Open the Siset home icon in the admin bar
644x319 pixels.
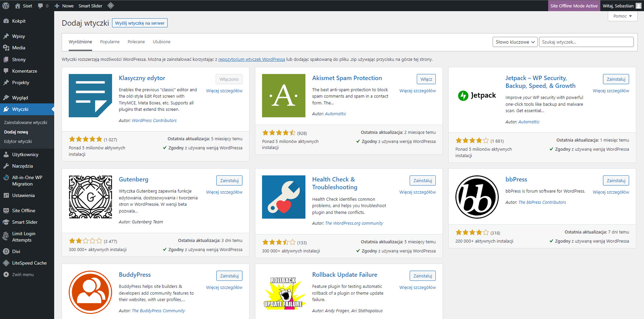tap(18, 6)
